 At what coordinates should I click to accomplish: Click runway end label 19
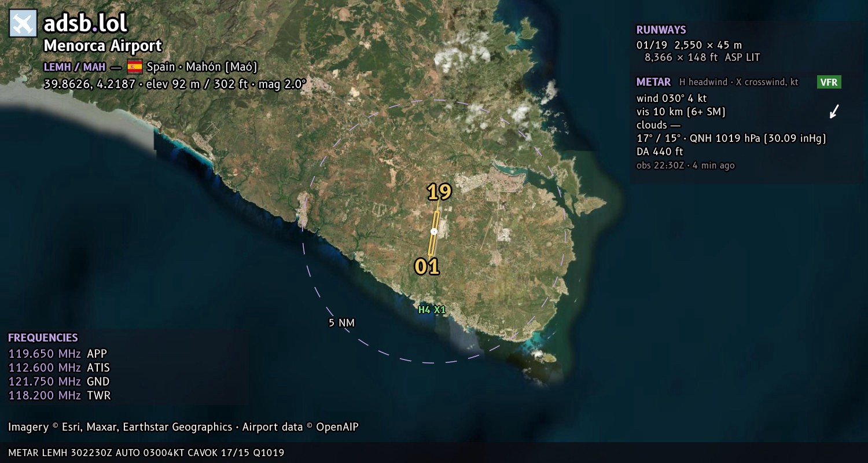[x=439, y=192]
